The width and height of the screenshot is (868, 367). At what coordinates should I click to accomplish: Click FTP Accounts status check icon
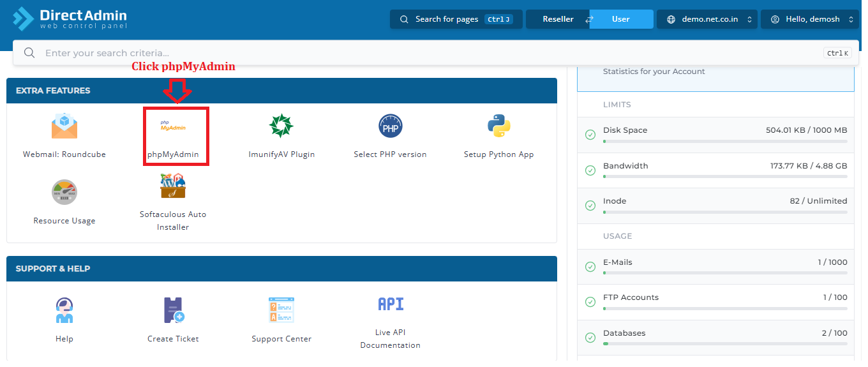tap(590, 302)
